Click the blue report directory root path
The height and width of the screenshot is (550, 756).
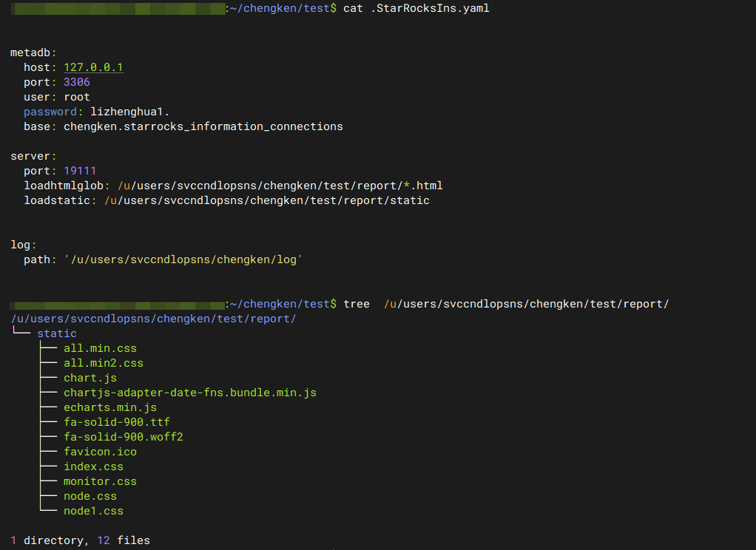click(153, 319)
